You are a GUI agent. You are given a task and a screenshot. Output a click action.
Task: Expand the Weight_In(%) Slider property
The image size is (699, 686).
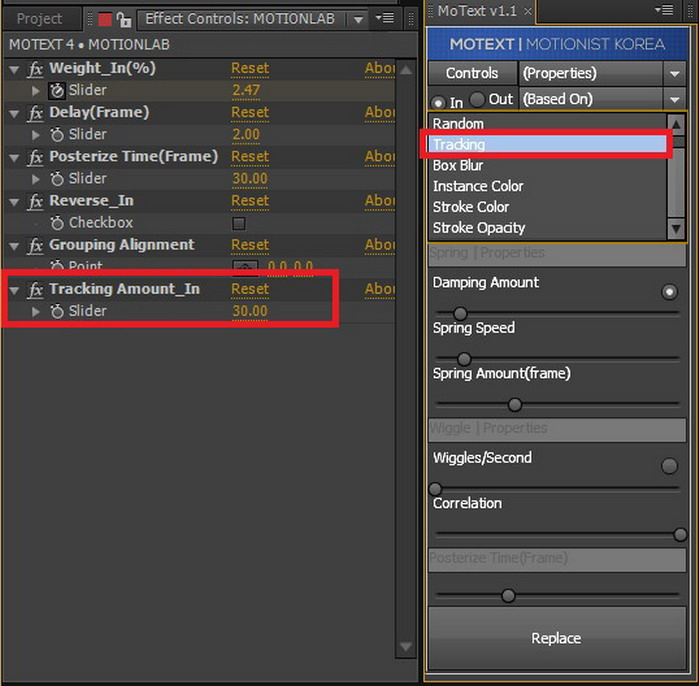(x=36, y=90)
